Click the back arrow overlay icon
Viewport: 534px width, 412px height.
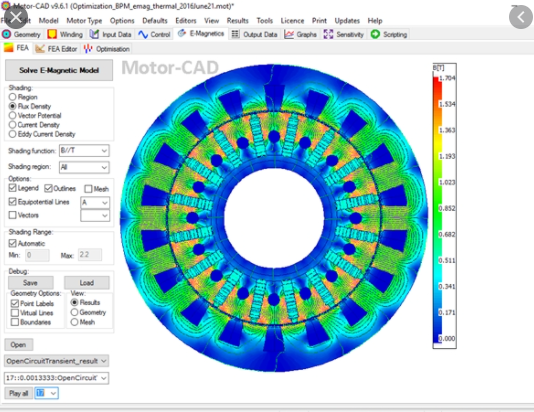coord(521,17)
